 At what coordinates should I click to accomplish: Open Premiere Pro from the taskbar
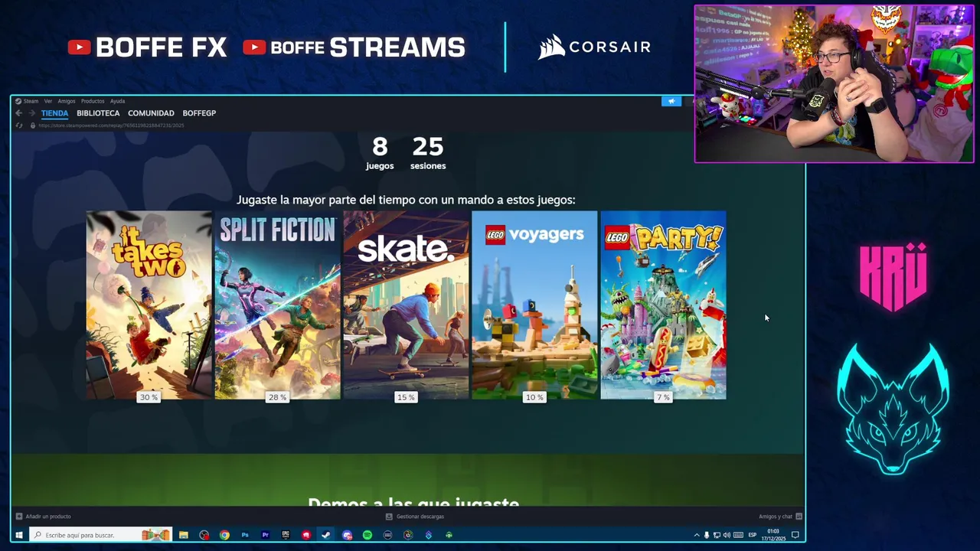pyautogui.click(x=266, y=535)
